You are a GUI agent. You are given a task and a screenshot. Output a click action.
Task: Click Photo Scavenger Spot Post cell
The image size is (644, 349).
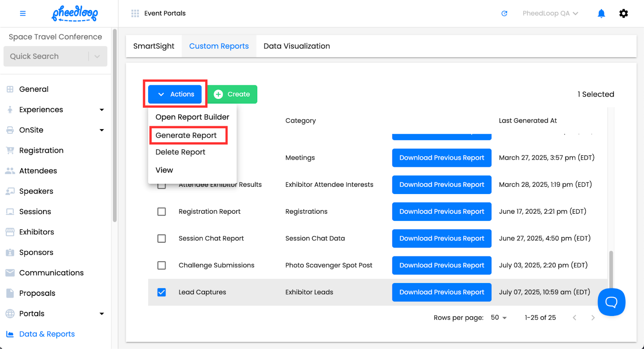pos(328,265)
